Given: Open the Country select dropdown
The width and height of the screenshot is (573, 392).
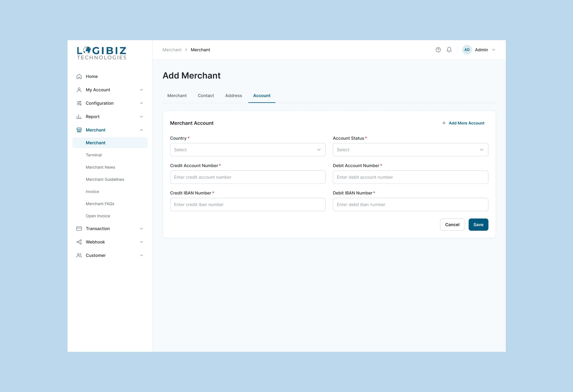Looking at the screenshot, I should 248,150.
